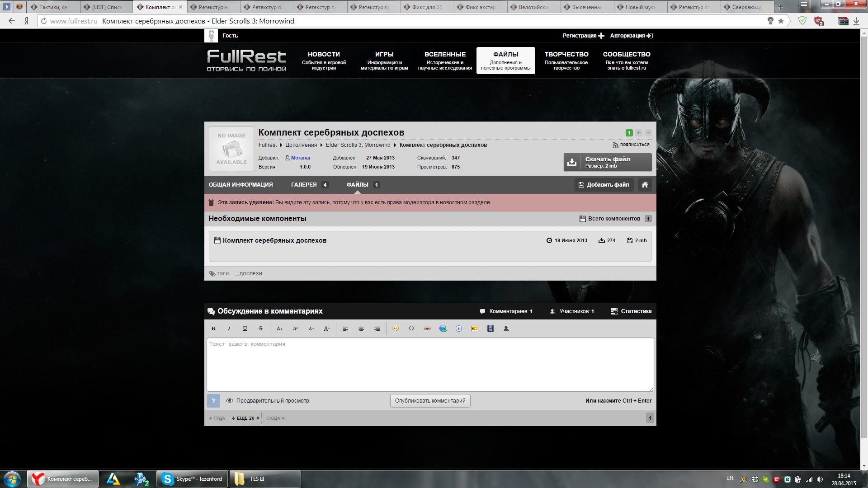Open Регистрация link
The image size is (868, 488).
[583, 36]
